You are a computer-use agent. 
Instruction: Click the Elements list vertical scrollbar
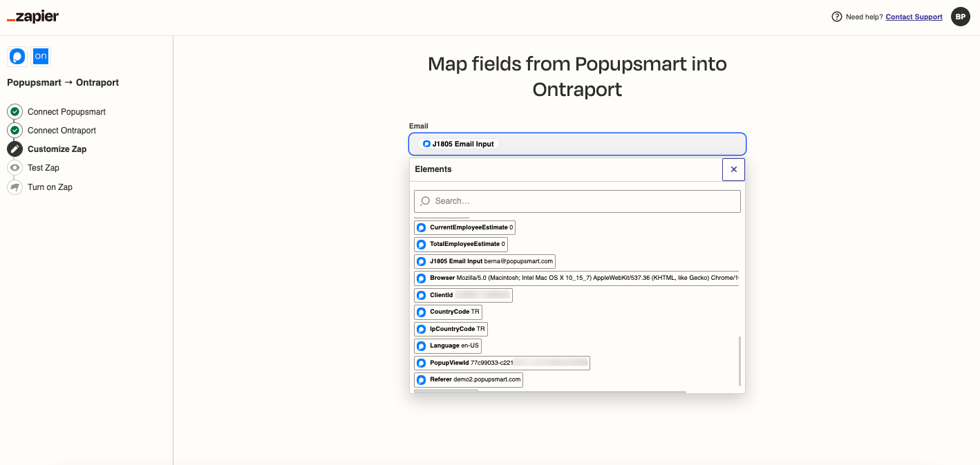point(739,361)
